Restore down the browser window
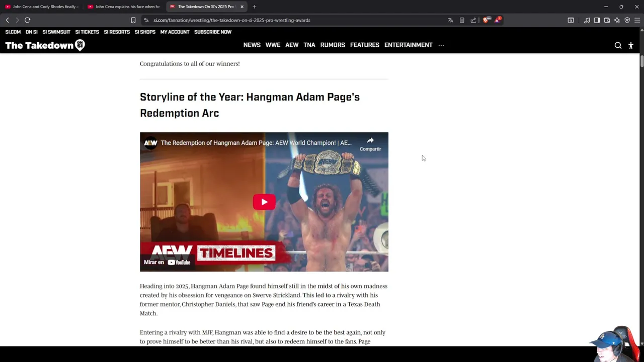 621,7
